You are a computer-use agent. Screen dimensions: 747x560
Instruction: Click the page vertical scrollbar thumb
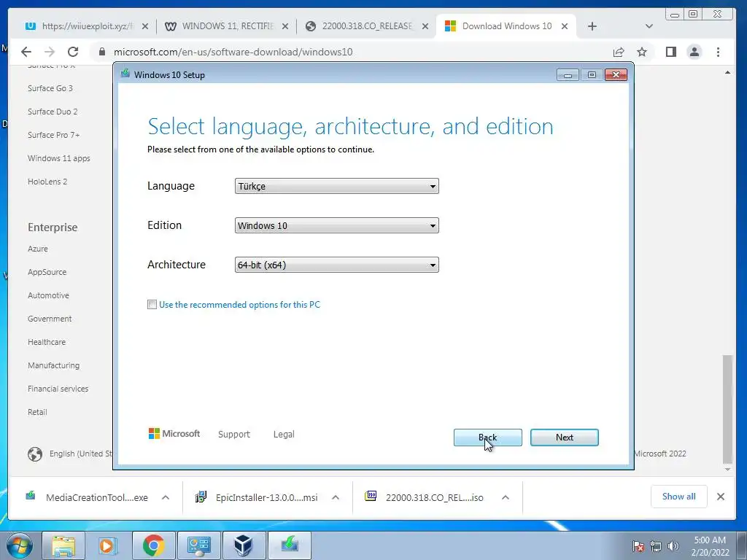(727, 409)
